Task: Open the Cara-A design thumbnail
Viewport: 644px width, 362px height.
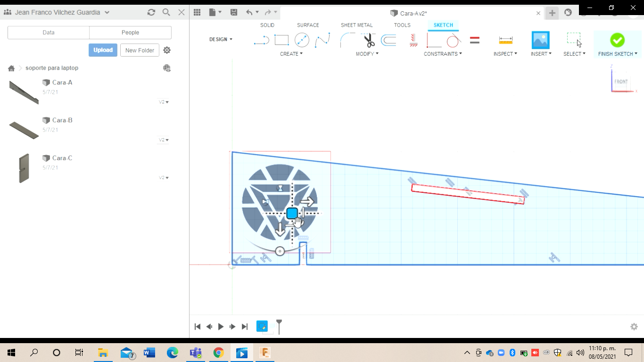Action: pos(24,92)
